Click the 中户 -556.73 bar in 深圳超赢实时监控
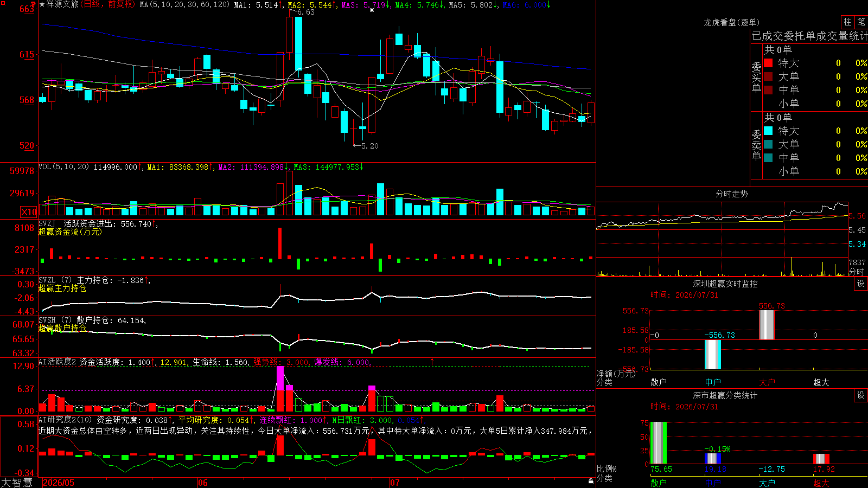 (712, 355)
